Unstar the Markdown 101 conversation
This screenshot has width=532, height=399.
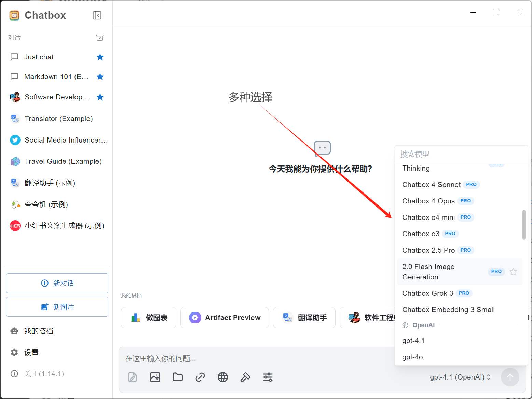click(100, 77)
